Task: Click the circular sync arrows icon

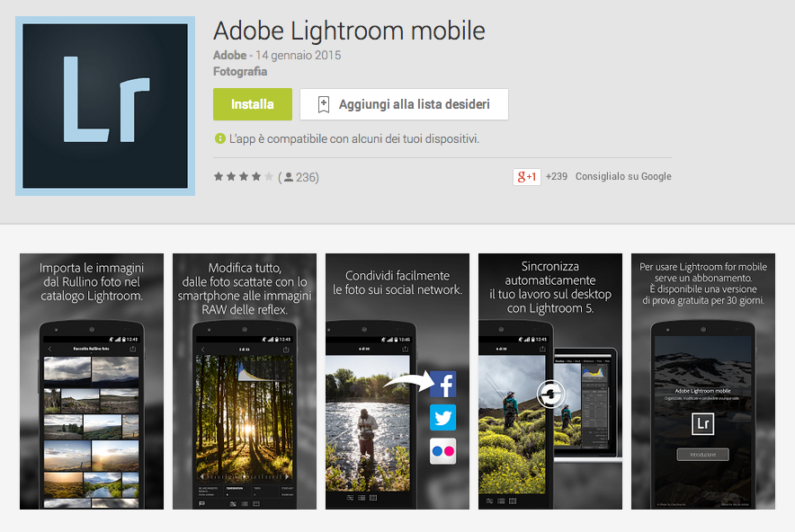Action: coord(551,394)
